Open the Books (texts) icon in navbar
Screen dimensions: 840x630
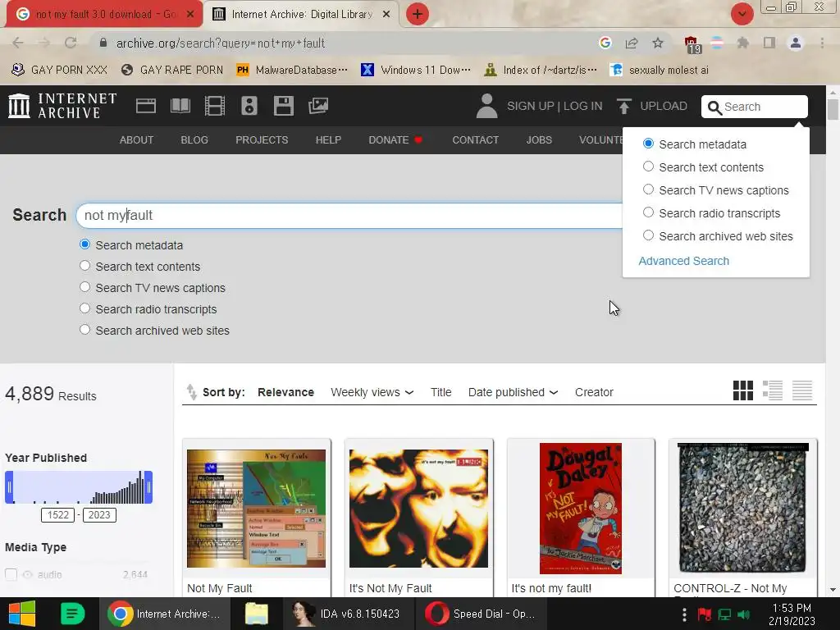click(x=180, y=106)
